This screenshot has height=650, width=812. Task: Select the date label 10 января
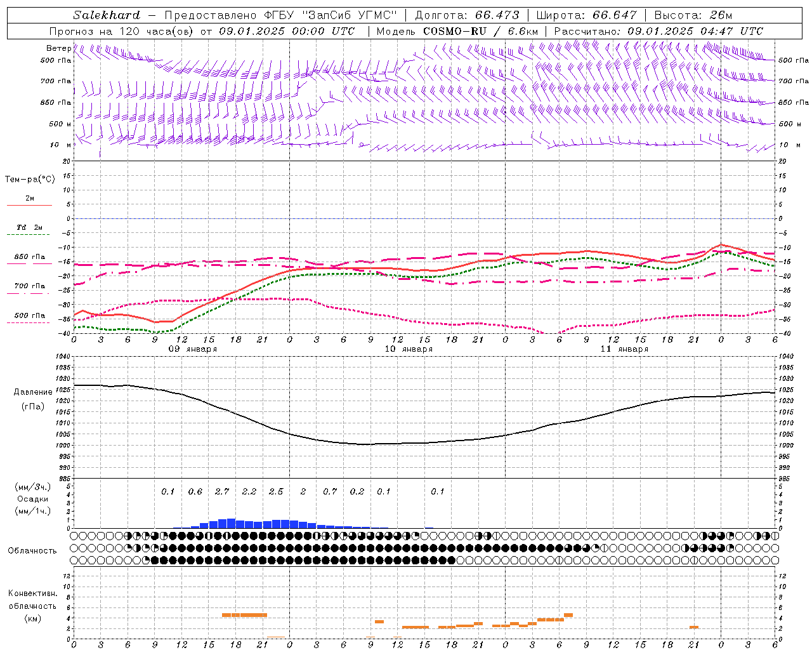pos(409,349)
